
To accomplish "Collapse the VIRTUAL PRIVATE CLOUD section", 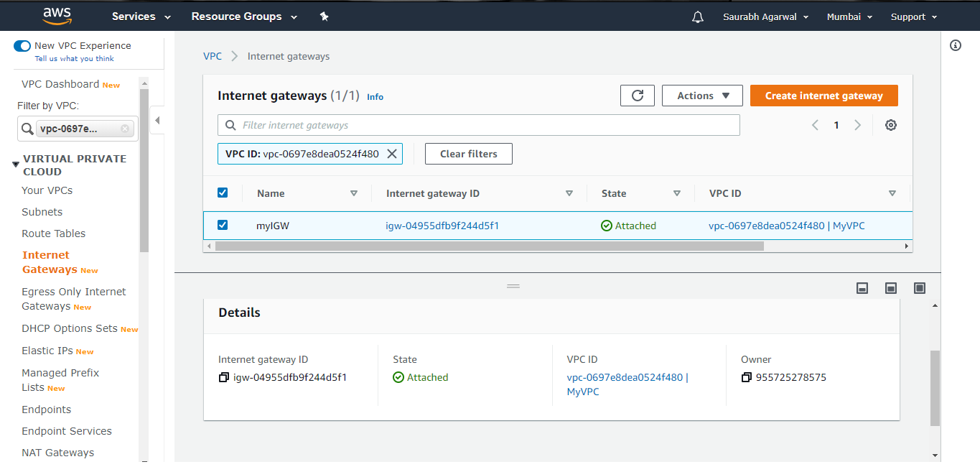I will coord(15,164).
